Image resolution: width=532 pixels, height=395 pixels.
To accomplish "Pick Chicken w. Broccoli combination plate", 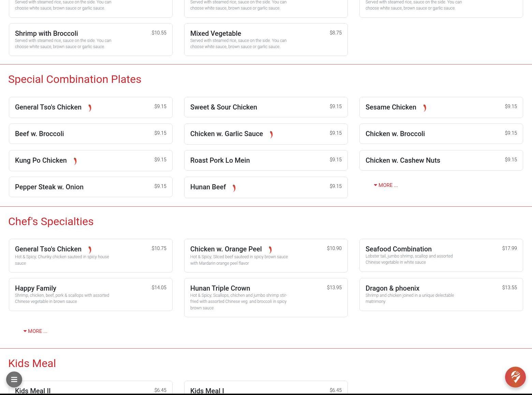I will 441,134.
